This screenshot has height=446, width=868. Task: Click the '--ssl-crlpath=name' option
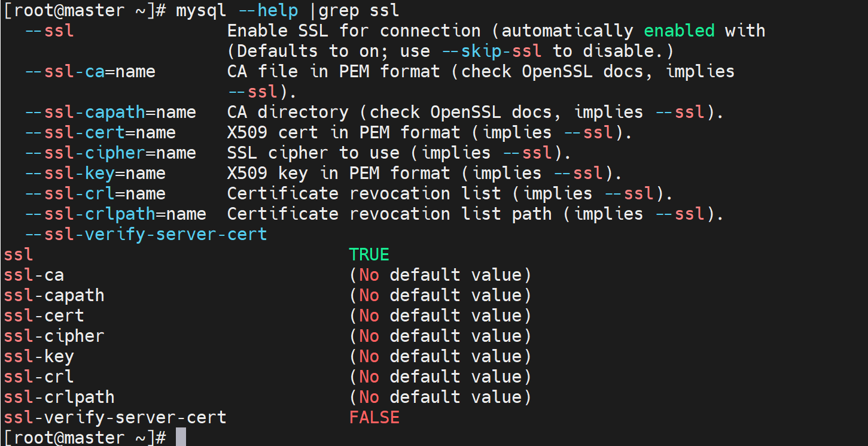pos(115,214)
